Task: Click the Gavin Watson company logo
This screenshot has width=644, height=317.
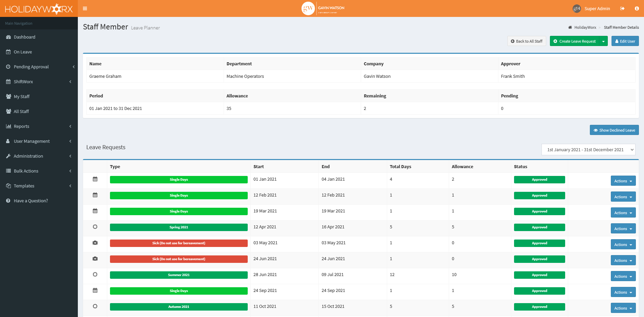Action: click(323, 8)
